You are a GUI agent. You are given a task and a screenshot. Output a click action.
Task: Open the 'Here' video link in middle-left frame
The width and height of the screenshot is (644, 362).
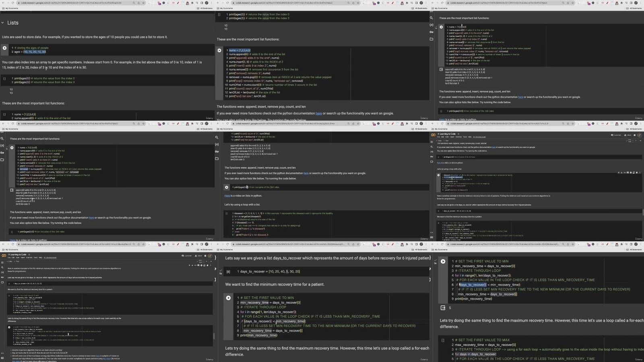point(12,240)
